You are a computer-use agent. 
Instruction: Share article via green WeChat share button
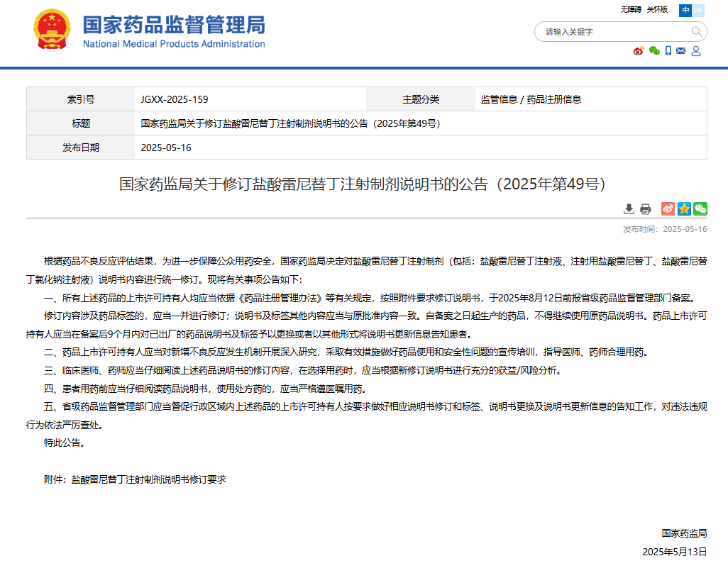(x=700, y=208)
